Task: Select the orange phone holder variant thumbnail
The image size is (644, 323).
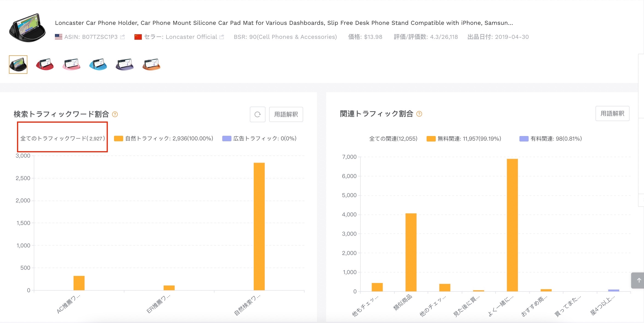Action: coord(151,65)
